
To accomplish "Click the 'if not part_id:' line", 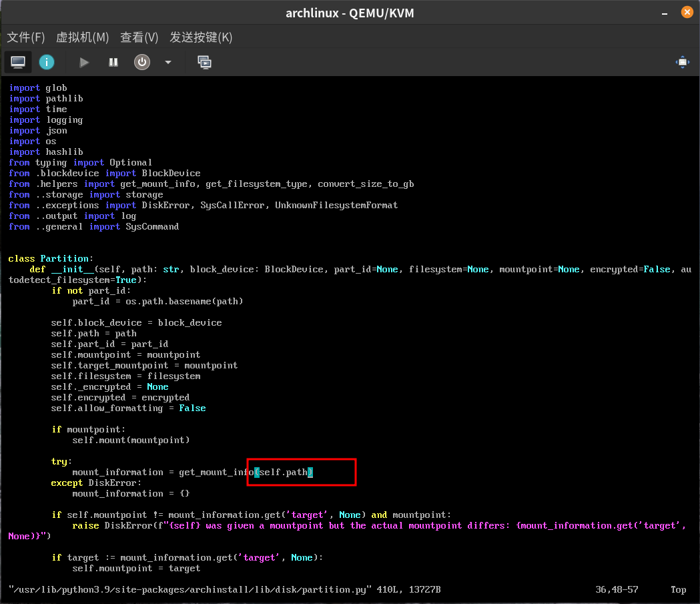I will coord(91,291).
